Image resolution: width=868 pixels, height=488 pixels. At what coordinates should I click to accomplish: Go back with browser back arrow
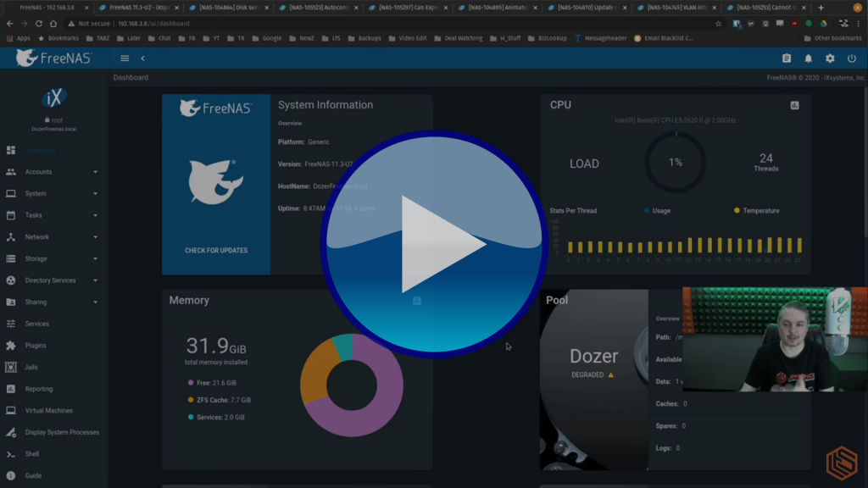(10, 24)
